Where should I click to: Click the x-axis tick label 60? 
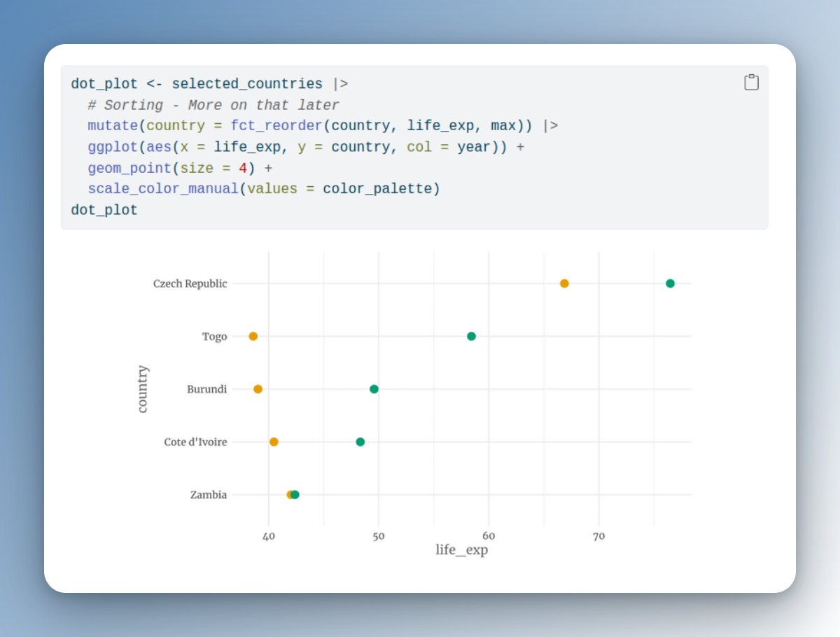pyautogui.click(x=489, y=536)
